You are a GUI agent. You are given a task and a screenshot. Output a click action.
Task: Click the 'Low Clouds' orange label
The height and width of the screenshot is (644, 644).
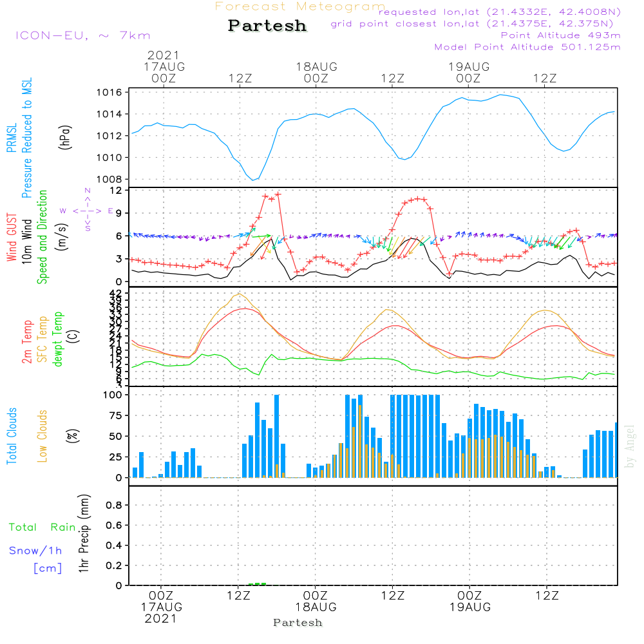42,436
